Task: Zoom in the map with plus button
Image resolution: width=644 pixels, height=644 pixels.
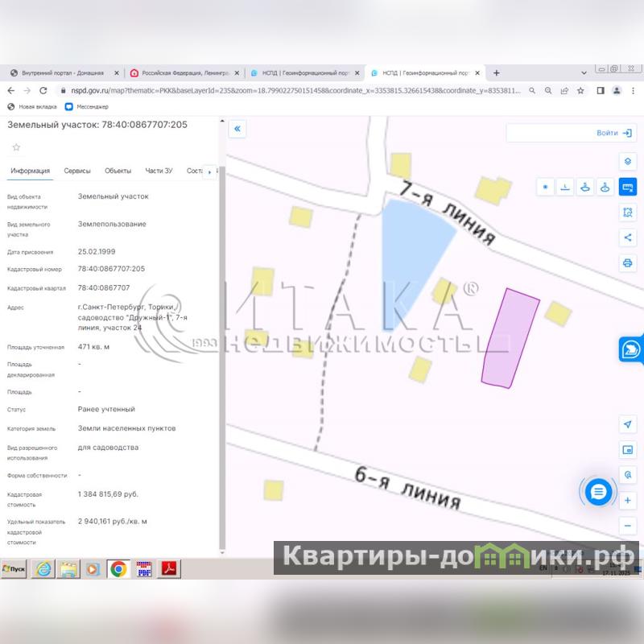Action: pos(627,500)
